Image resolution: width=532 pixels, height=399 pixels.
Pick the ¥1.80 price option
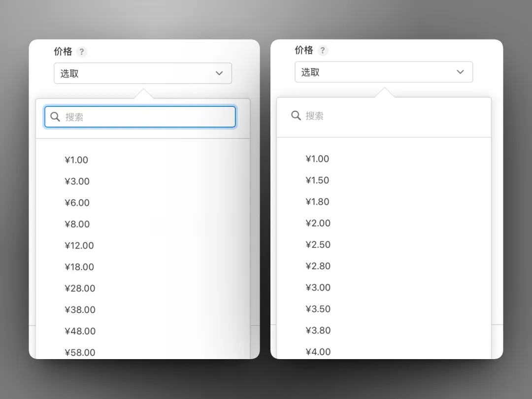tap(317, 201)
